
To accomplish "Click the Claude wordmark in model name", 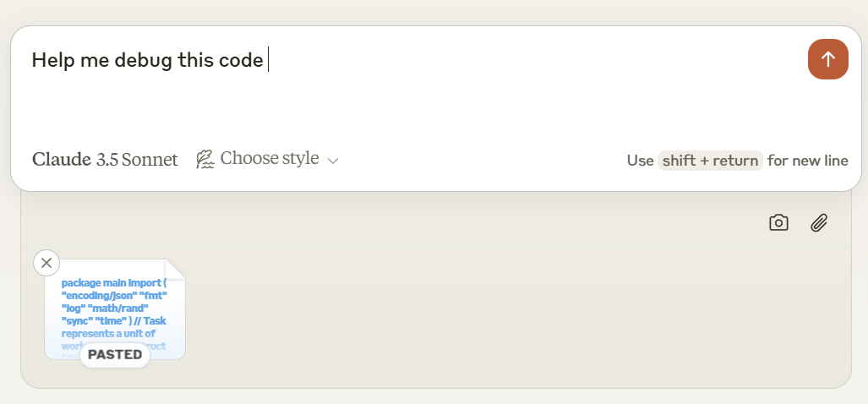I will pos(62,159).
